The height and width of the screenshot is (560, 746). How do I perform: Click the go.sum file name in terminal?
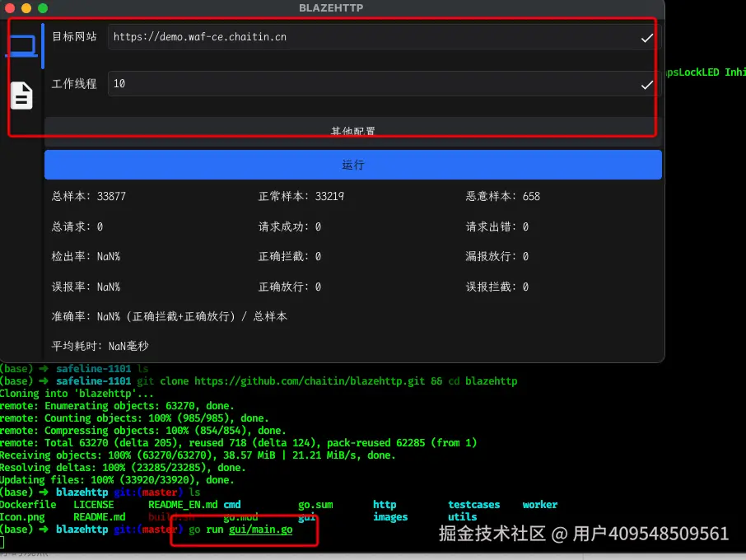click(x=315, y=505)
